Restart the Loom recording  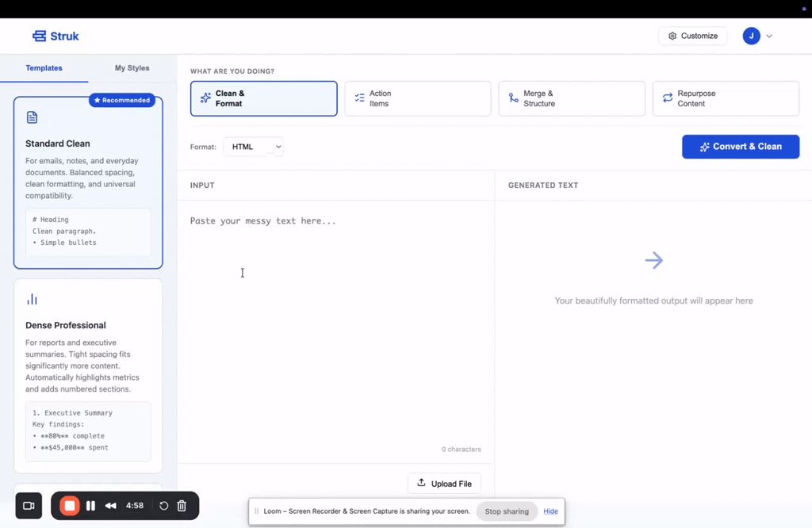164,506
